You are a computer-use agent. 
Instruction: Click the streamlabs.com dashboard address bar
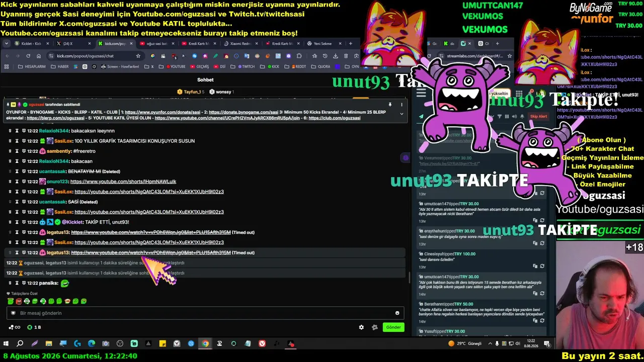(474, 56)
